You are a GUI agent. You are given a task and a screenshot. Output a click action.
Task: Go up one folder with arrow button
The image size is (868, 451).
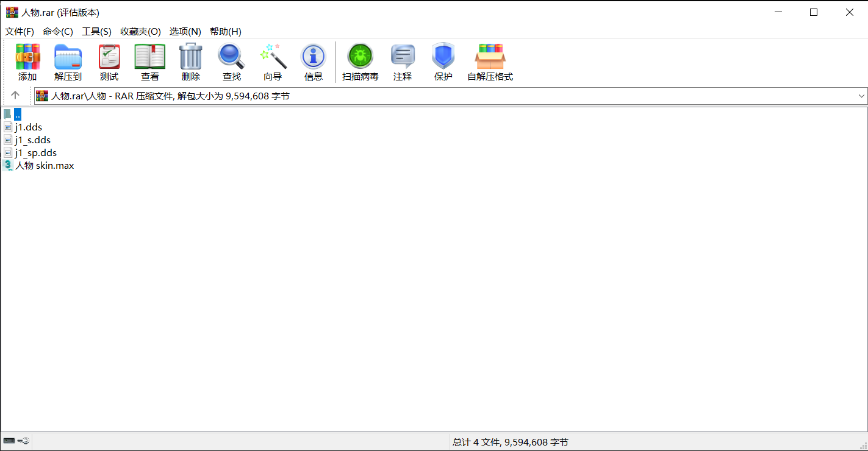15,95
